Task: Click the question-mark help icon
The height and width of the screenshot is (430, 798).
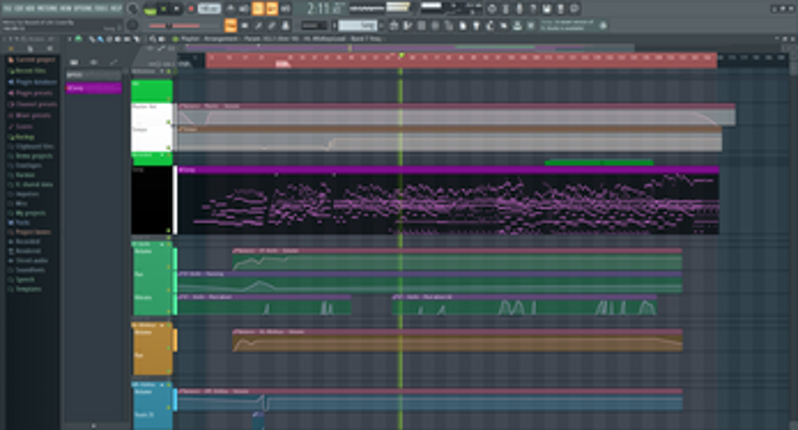Action: pyautogui.click(x=532, y=9)
